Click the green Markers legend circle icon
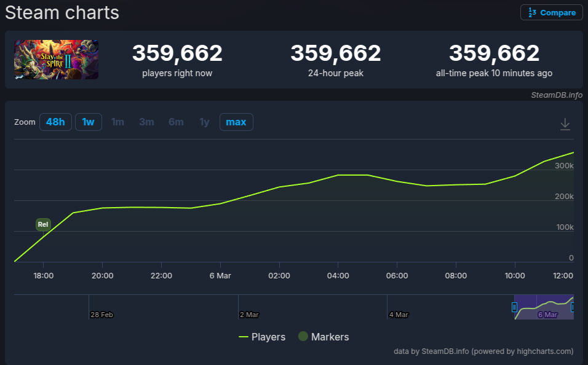The image size is (588, 365). tap(303, 337)
